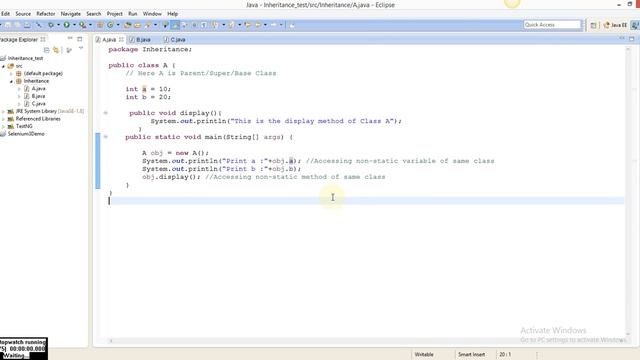Open the New Java Class dropdown arrow
The height and width of the screenshot is (360, 640).
tap(118, 25)
